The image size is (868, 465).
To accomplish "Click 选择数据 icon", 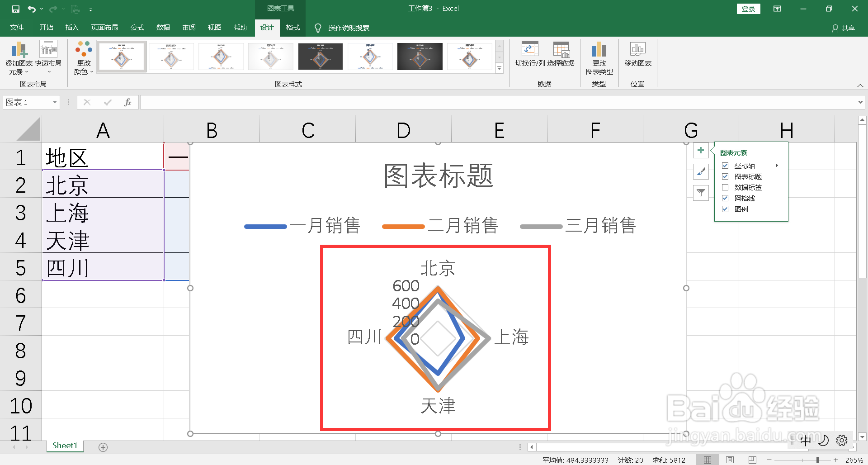I will tap(561, 54).
